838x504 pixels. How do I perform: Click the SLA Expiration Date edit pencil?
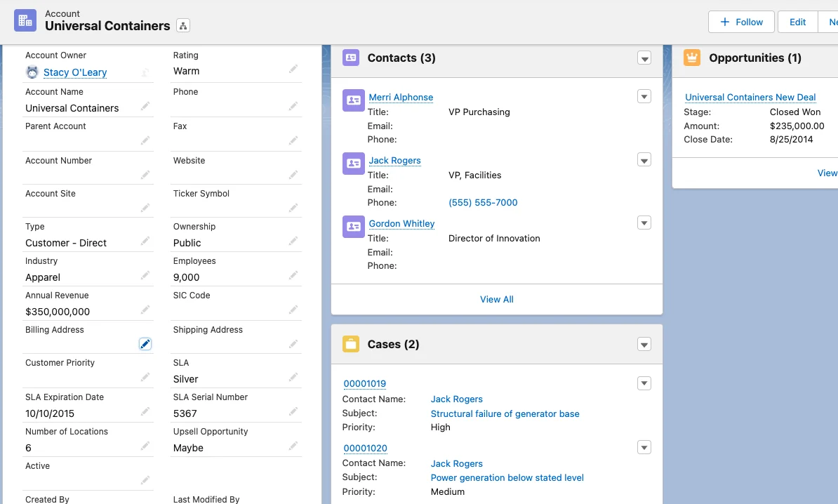pos(145,411)
